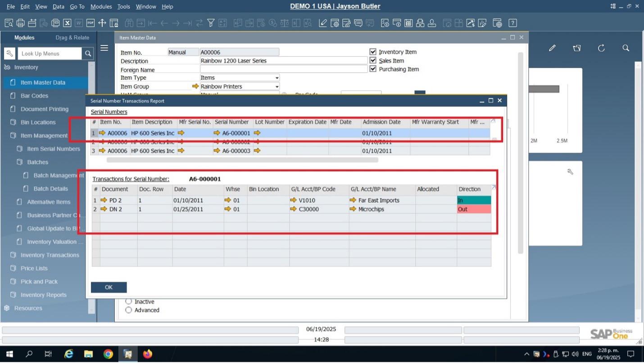Click the Look Up Menus search icon
The height and width of the screenshot is (364, 644).
point(88,54)
